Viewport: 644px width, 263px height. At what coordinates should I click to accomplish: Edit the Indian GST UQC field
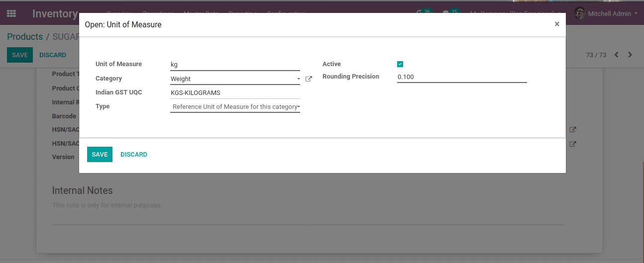(x=235, y=92)
